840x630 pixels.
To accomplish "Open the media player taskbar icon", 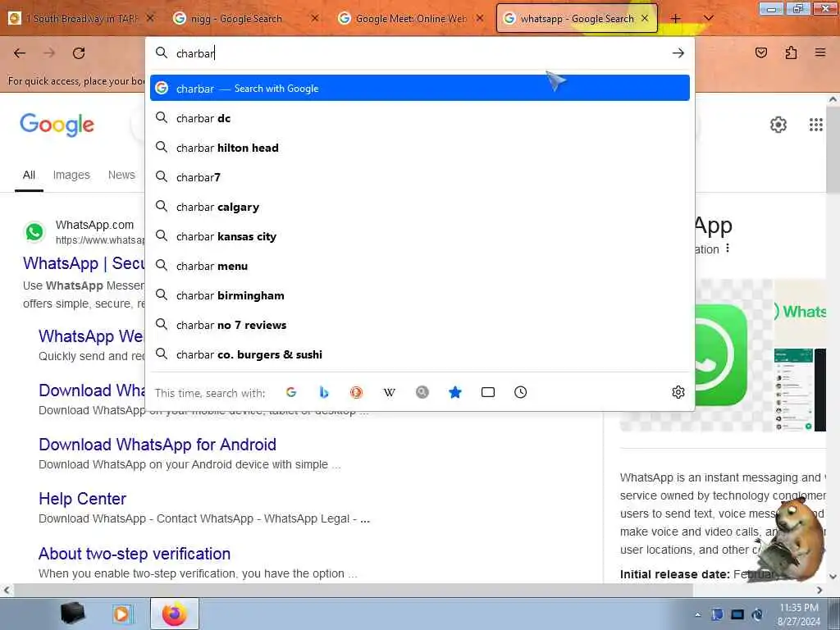I will (x=122, y=614).
